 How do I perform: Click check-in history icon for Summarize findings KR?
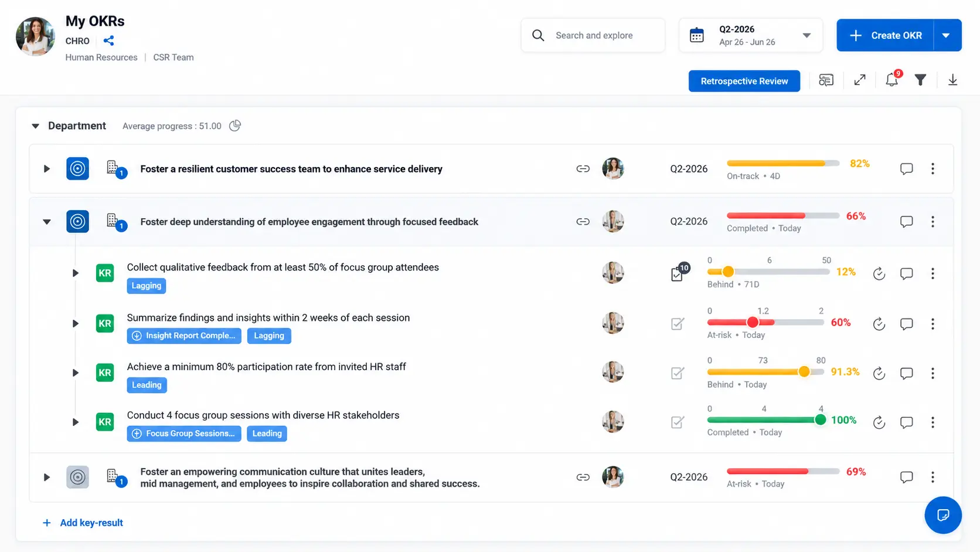tap(879, 324)
